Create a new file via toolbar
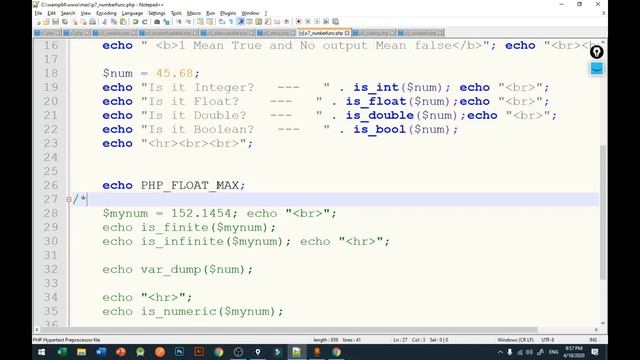This screenshot has width=640, height=360. point(38,21)
